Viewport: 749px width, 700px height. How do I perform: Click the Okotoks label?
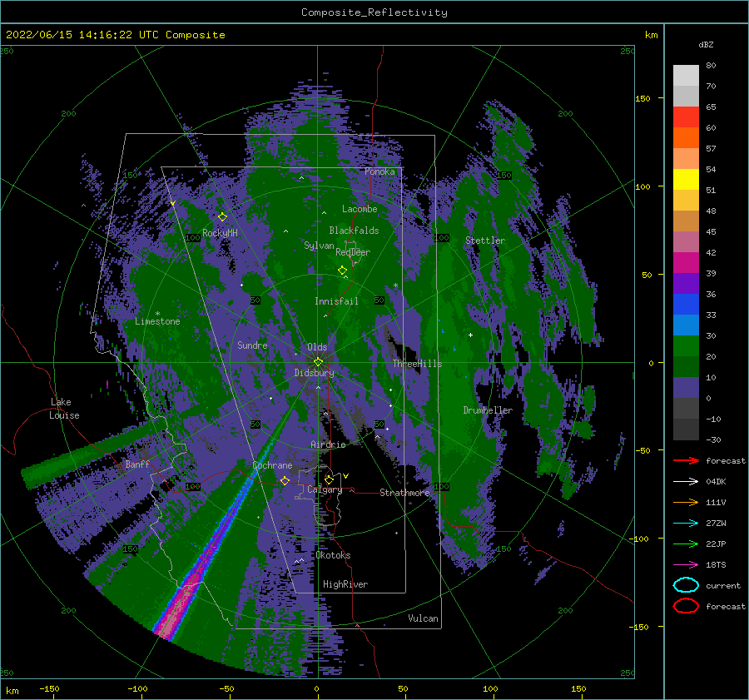coord(333,555)
